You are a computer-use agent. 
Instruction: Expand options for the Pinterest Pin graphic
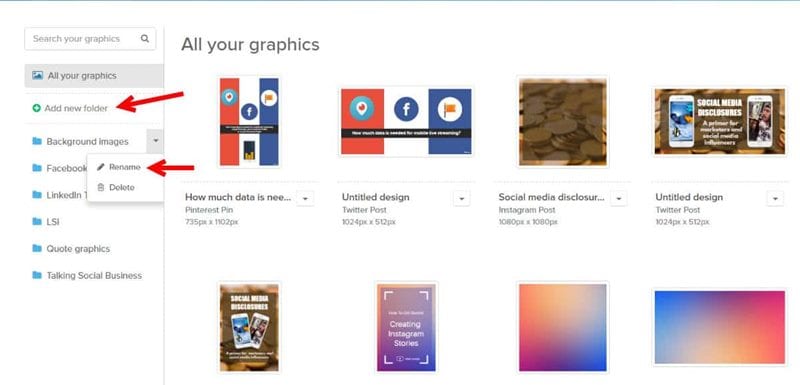pyautogui.click(x=305, y=198)
